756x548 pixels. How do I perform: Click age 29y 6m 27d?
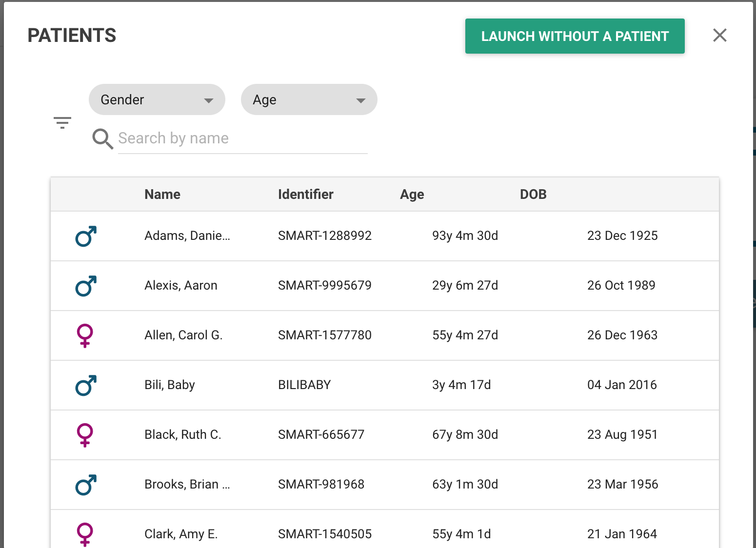[x=465, y=286]
